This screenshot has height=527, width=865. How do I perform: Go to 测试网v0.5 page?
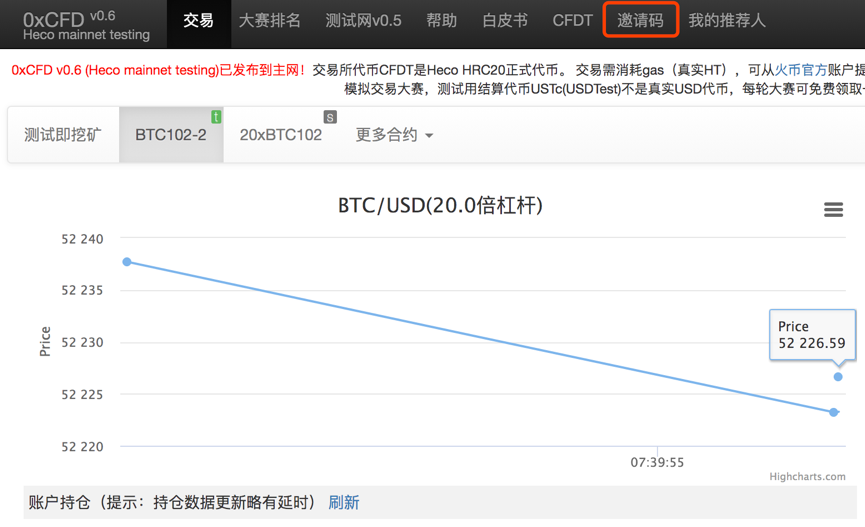(363, 21)
